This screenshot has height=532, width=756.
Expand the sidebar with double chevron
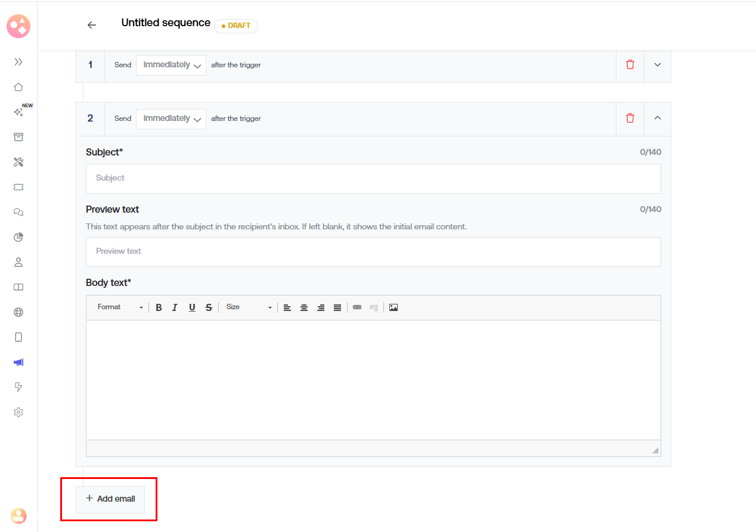[18, 62]
